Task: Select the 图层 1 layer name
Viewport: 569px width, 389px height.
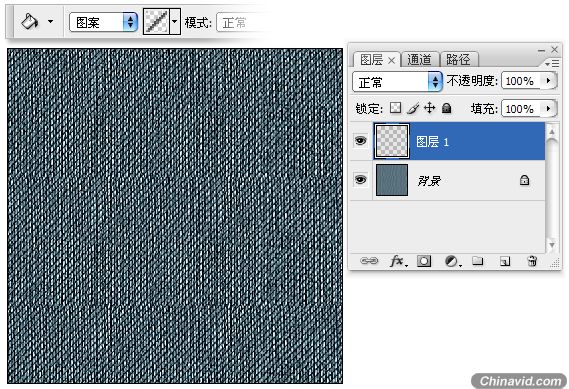Action: [x=432, y=142]
